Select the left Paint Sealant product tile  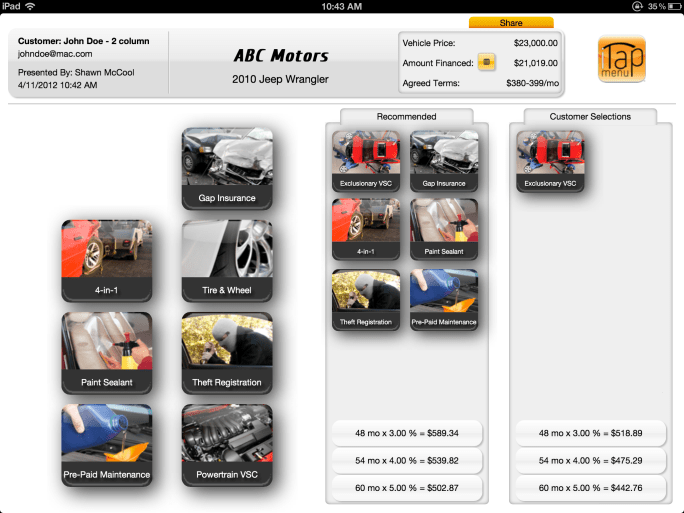coord(106,352)
